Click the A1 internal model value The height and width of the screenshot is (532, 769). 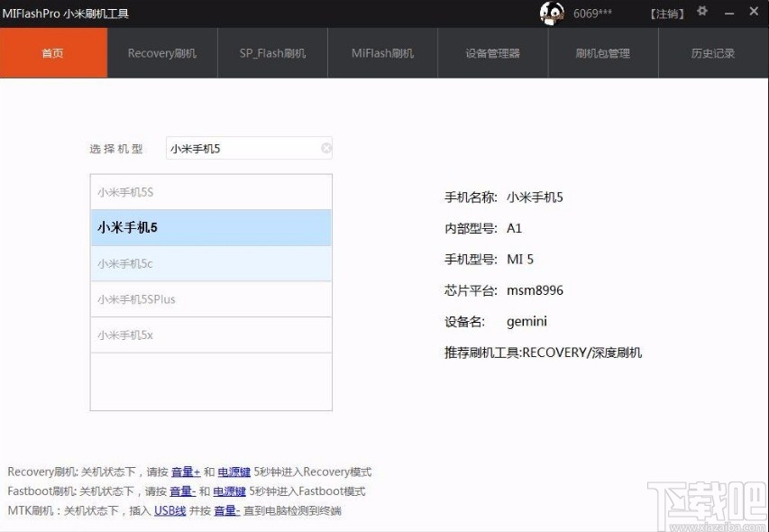514,228
